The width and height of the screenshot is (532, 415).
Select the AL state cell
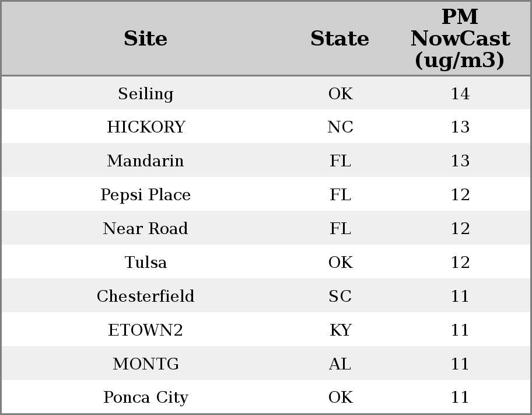point(341,364)
